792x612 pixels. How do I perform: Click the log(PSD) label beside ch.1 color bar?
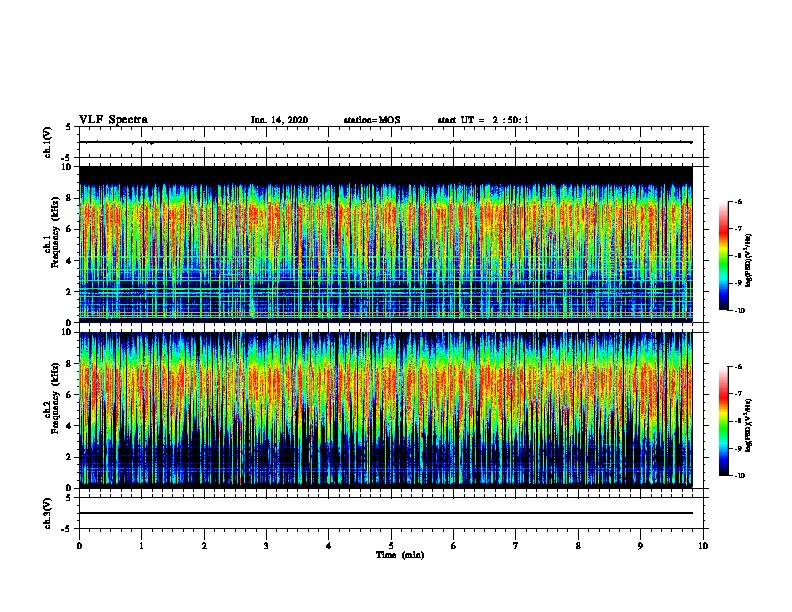click(x=749, y=260)
